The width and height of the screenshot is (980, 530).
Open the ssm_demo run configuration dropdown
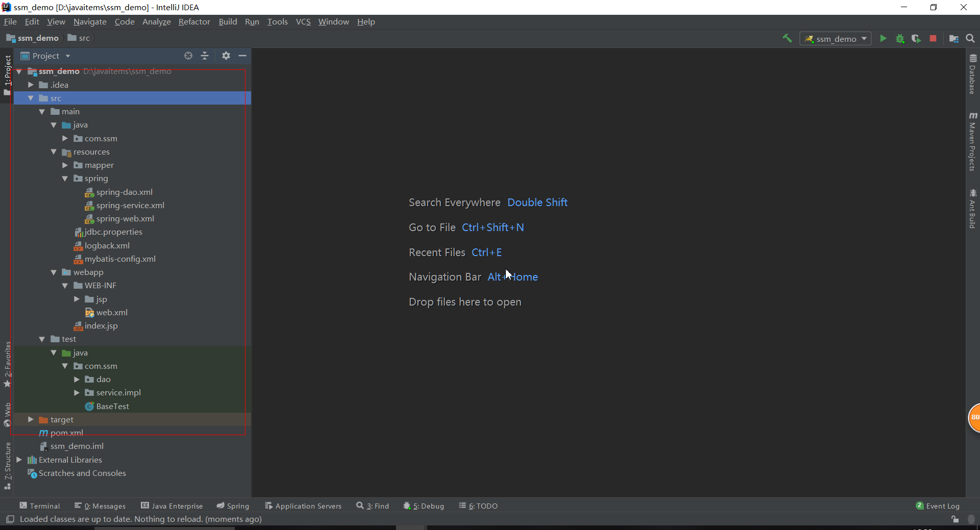pos(836,39)
